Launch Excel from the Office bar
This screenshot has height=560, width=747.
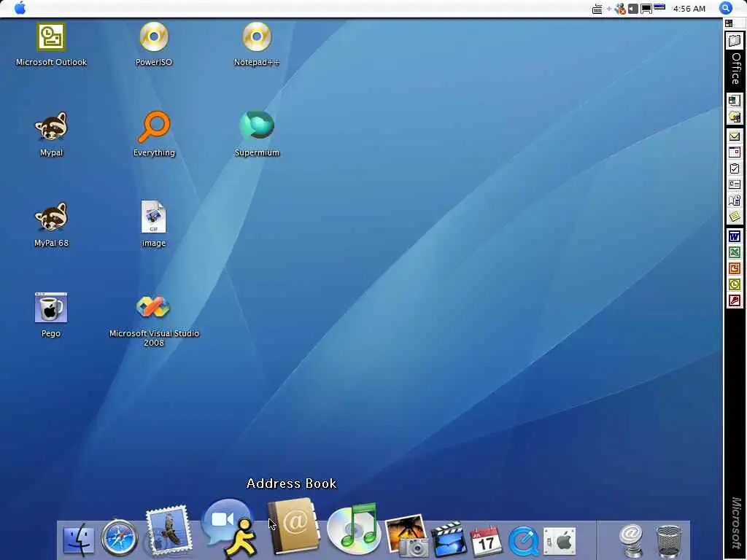click(734, 252)
